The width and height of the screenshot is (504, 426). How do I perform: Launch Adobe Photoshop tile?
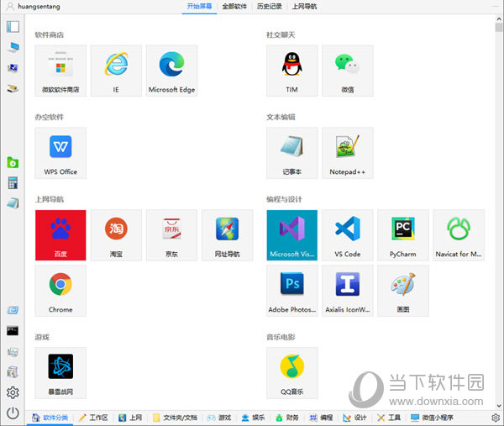tap(291, 291)
